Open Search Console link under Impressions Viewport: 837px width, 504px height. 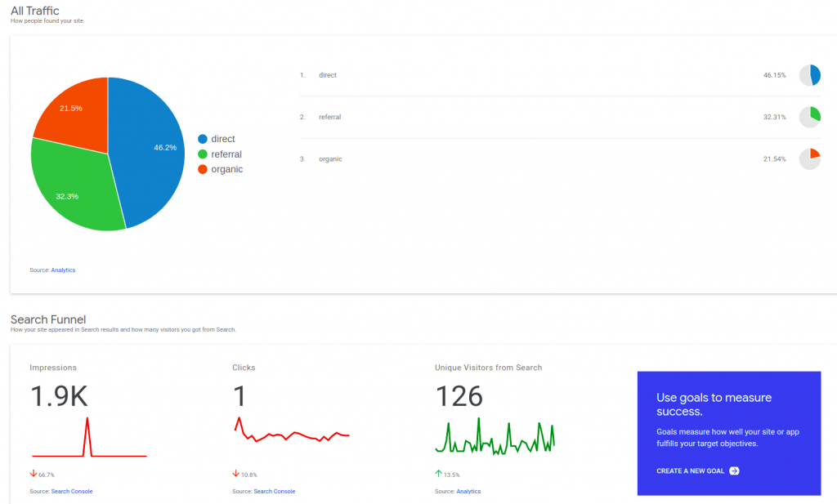tap(72, 491)
